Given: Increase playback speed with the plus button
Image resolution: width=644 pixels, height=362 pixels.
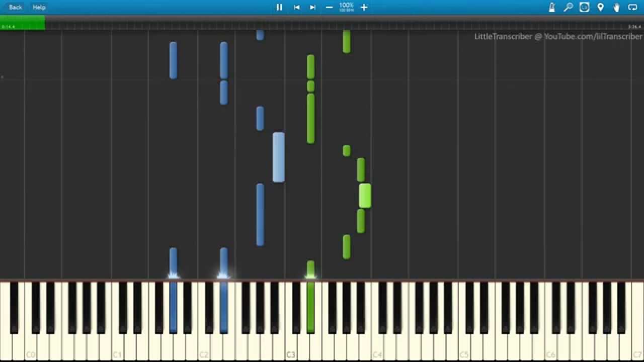Looking at the screenshot, I should coord(364,7).
